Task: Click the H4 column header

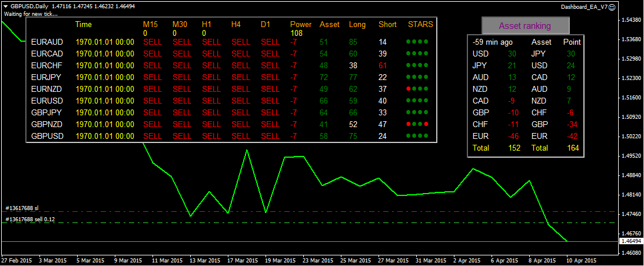Action: point(235,25)
